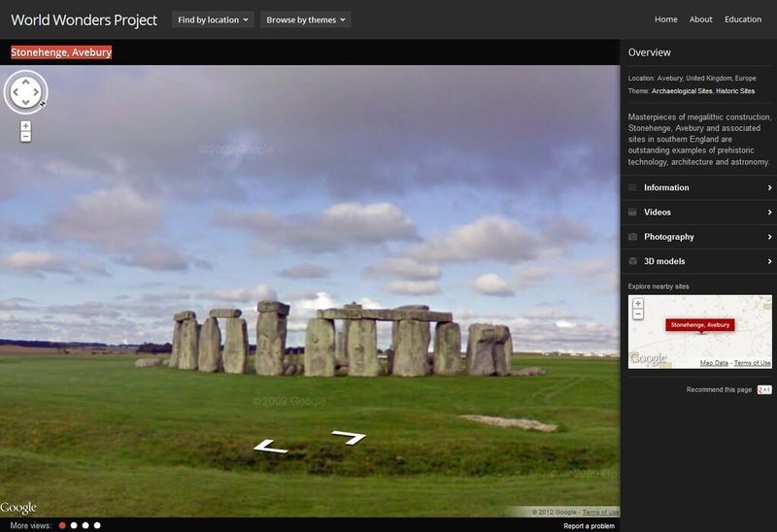Screen dimensions: 777x532
Task: Open the About page
Action: (700, 19)
